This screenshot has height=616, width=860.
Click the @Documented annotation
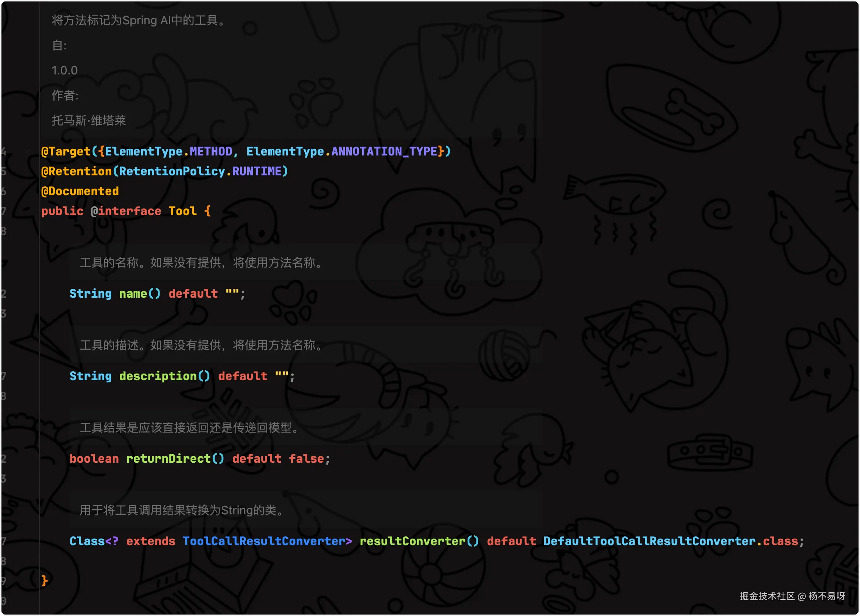click(80, 191)
